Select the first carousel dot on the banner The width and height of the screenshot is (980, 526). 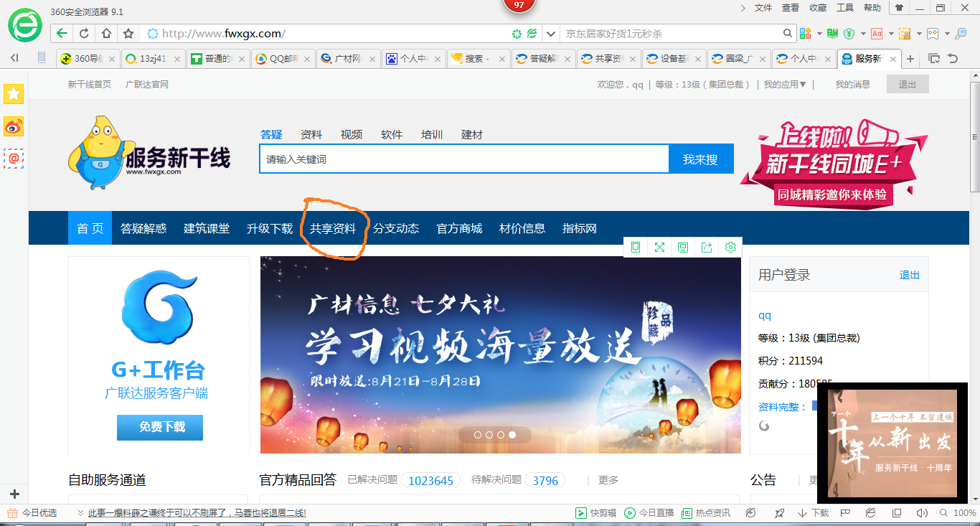(478, 435)
